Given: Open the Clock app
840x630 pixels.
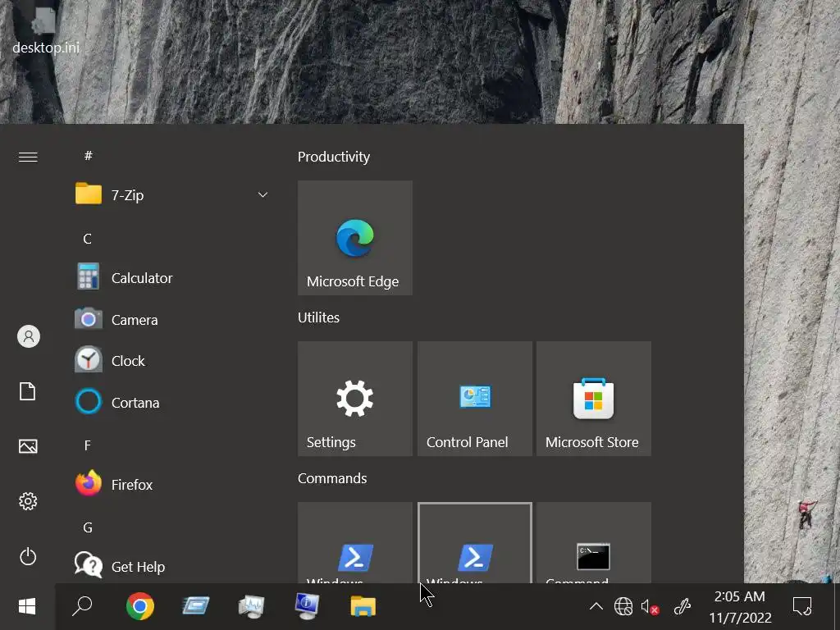Looking at the screenshot, I should [171, 361].
